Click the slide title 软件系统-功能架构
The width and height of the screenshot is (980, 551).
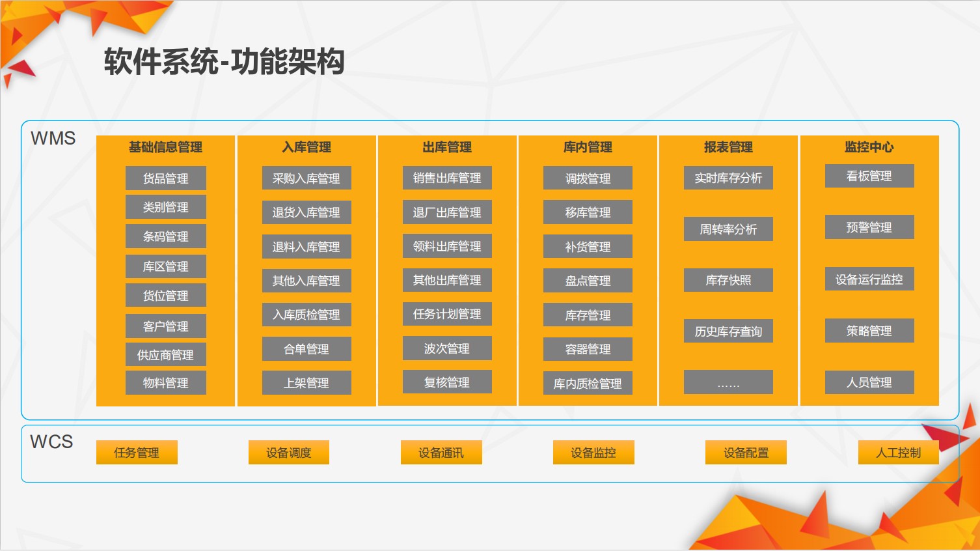point(224,62)
